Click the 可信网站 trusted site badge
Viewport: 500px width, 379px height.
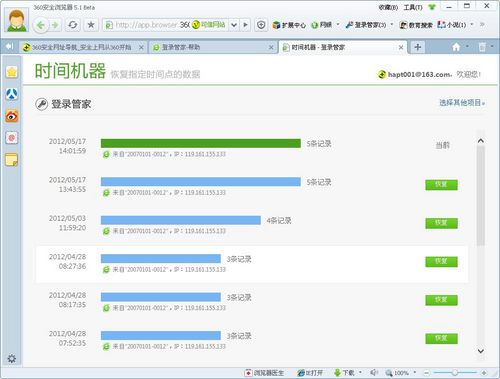(209, 25)
